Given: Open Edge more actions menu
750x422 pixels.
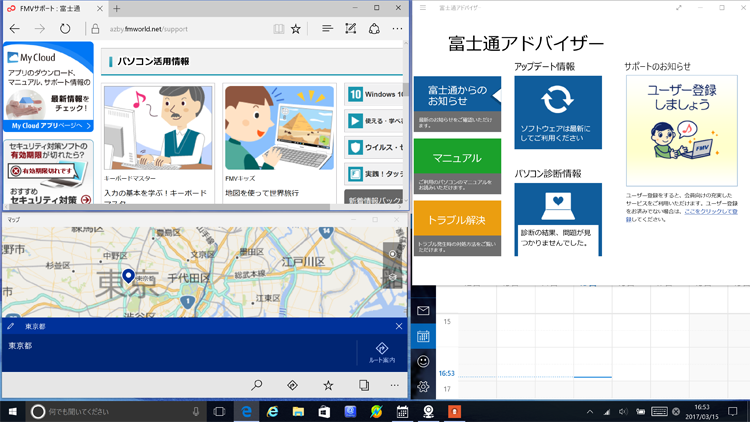Looking at the screenshot, I should click(397, 29).
